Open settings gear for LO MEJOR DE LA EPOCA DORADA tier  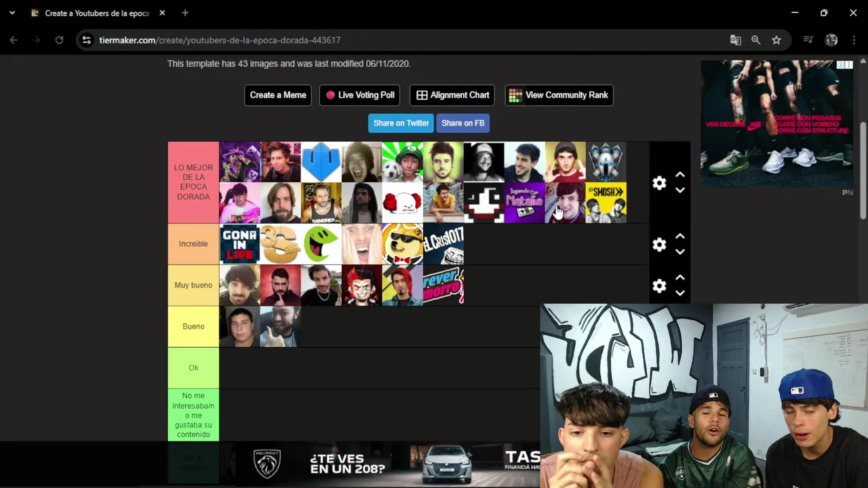click(x=659, y=183)
